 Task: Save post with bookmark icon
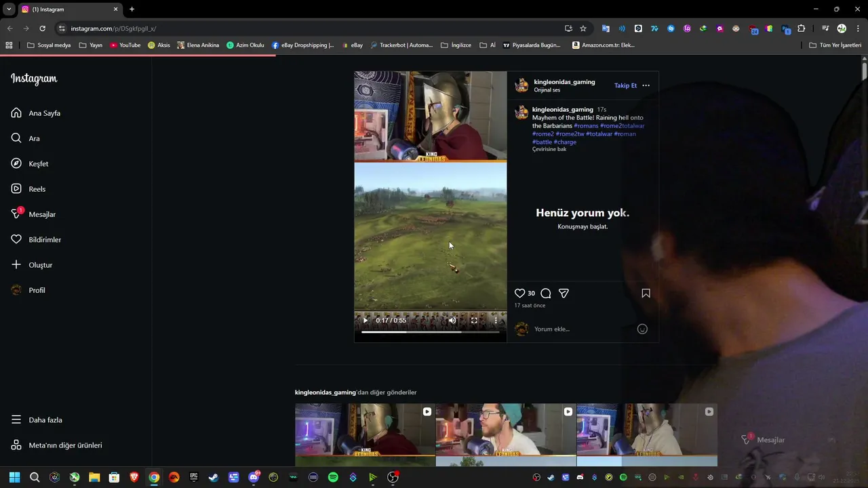coord(646,293)
